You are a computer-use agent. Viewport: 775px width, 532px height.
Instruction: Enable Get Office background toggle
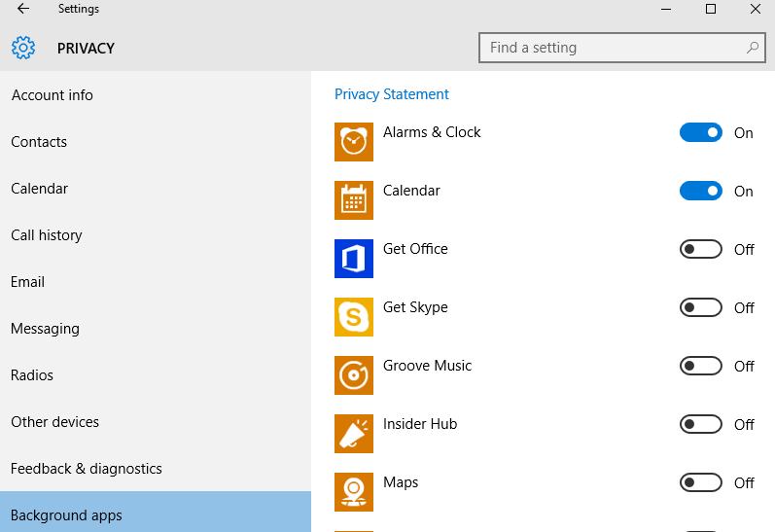pyautogui.click(x=701, y=249)
